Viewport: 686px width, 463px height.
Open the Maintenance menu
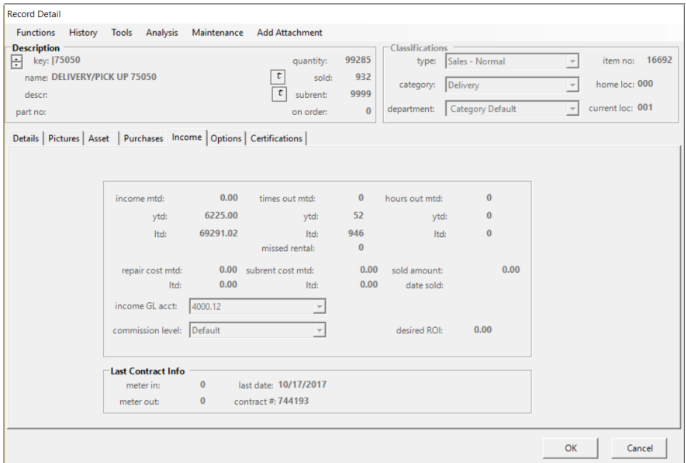[x=217, y=32]
